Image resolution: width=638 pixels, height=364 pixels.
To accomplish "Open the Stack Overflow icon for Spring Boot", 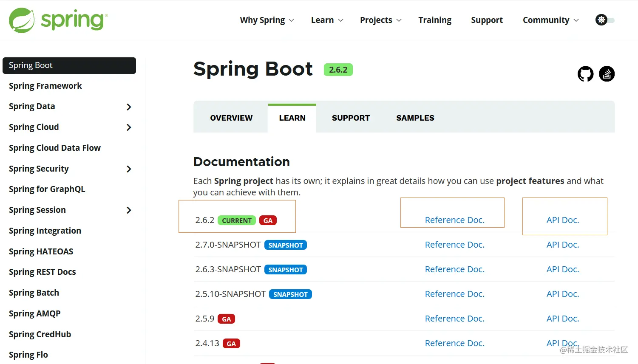I will [x=607, y=74].
